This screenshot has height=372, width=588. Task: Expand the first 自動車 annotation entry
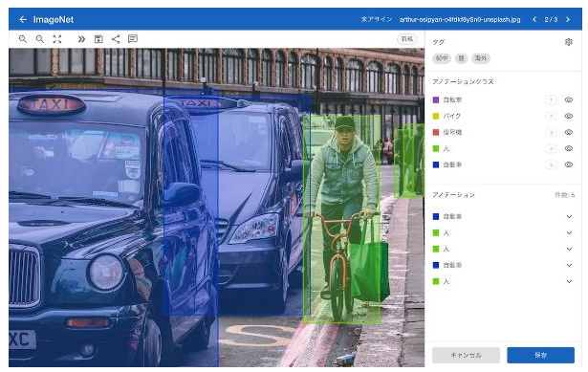(569, 216)
